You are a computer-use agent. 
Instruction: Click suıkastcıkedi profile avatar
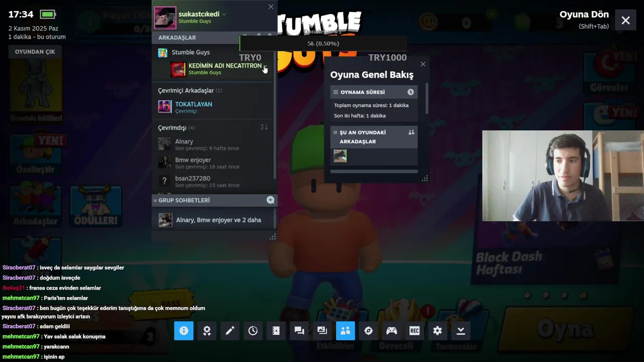[165, 18]
